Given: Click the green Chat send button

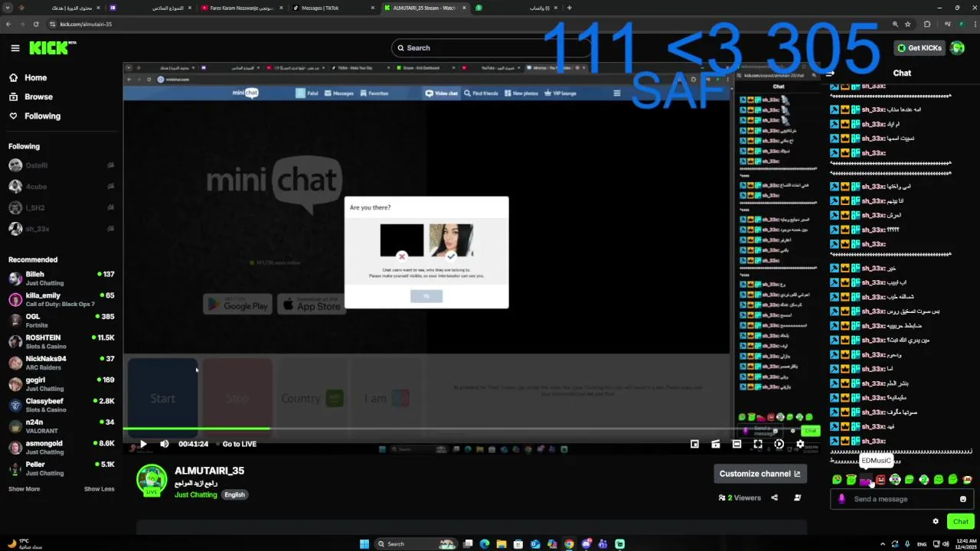Looking at the screenshot, I should tap(960, 521).
